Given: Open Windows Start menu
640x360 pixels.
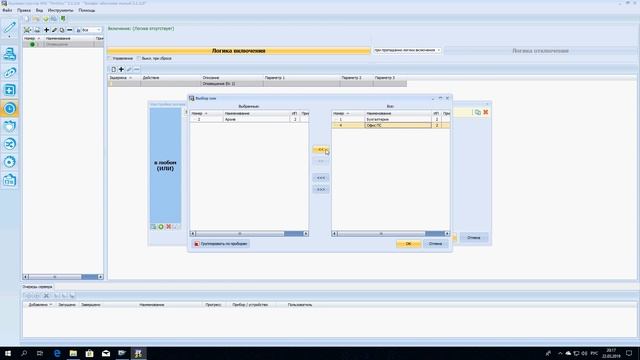Looking at the screenshot, I should 8,353.
